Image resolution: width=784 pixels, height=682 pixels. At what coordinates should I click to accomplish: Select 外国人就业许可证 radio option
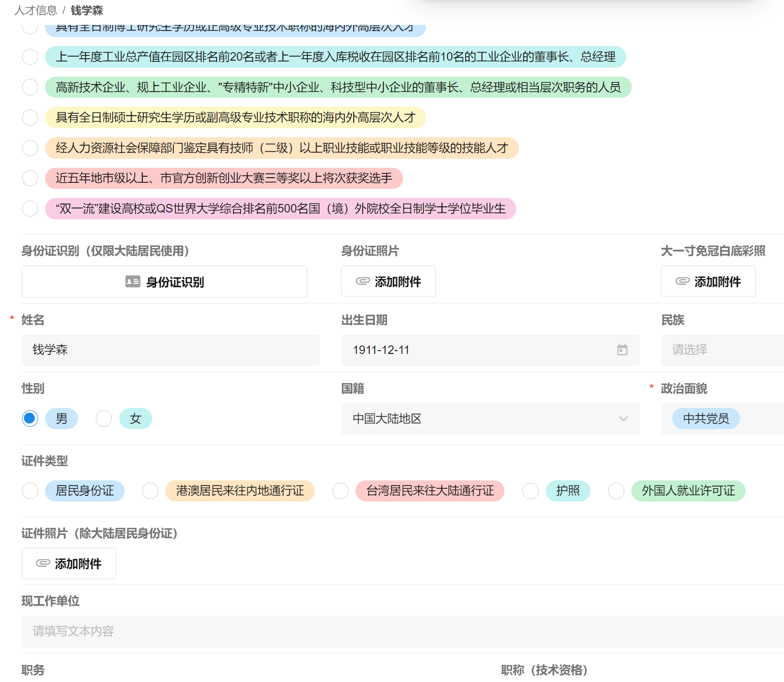point(616,491)
